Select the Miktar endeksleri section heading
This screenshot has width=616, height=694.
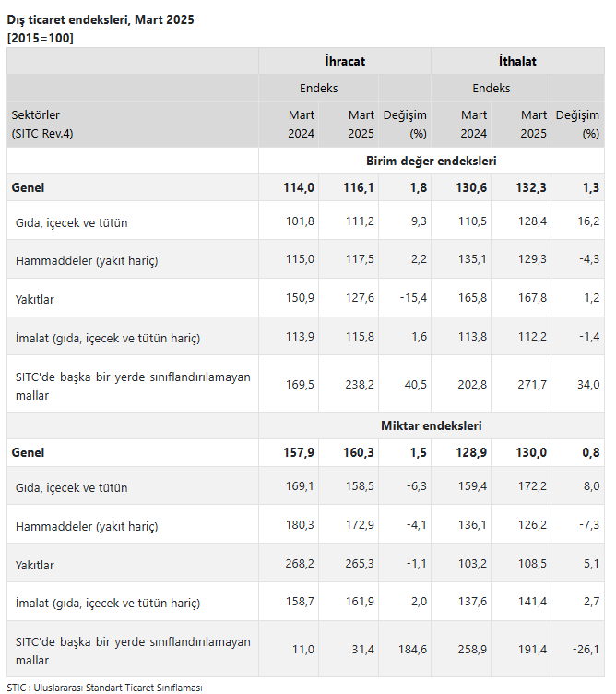pos(432,425)
